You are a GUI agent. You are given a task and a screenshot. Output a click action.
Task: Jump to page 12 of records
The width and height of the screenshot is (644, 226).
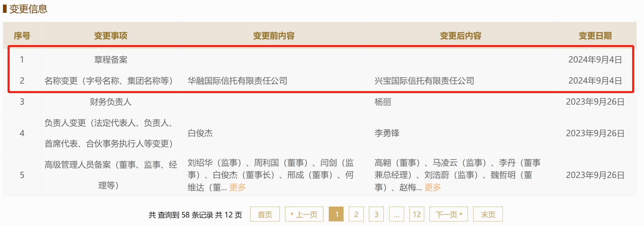pyautogui.click(x=417, y=214)
